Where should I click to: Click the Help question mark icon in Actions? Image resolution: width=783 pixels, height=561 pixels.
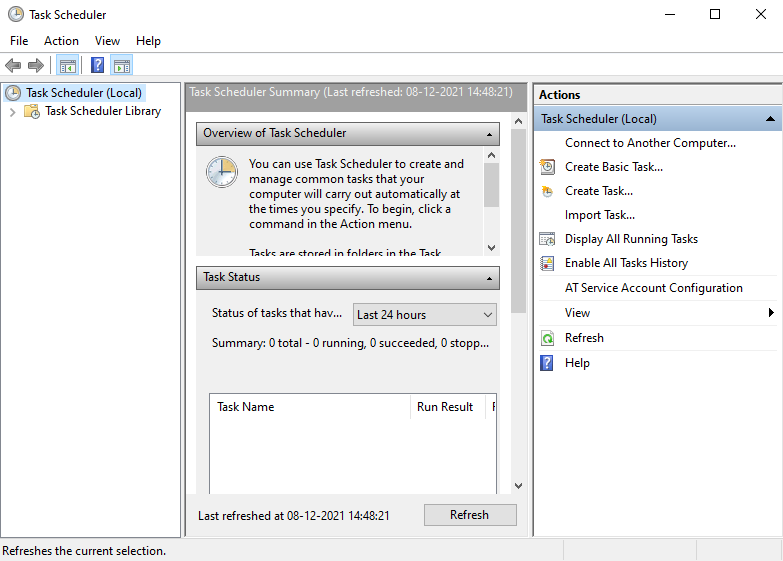[x=547, y=363]
